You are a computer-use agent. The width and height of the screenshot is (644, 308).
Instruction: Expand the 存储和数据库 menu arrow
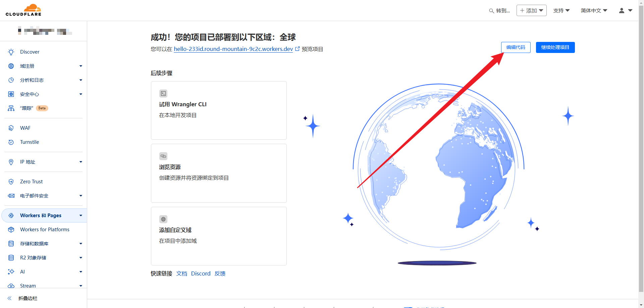pos(81,244)
